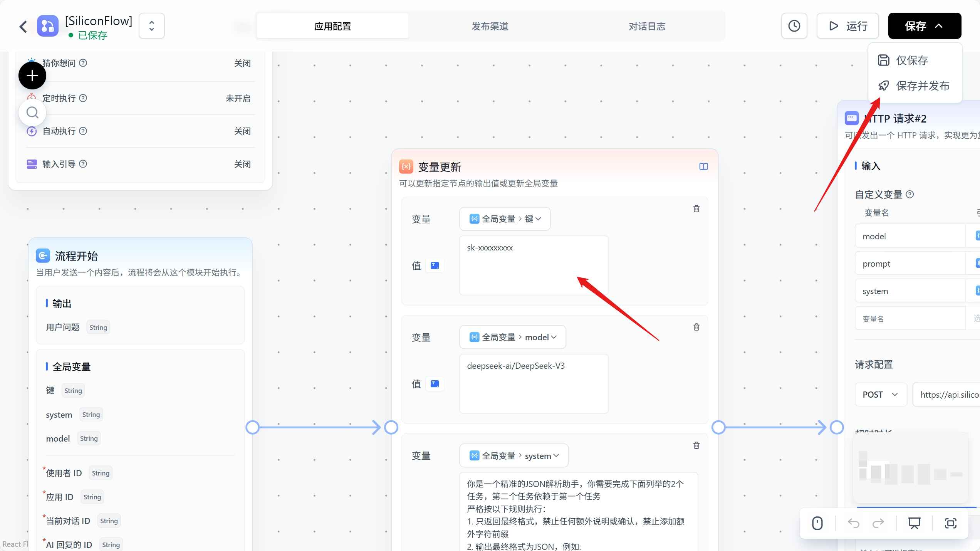Open the version history clock icon
The image size is (980, 551).
pyautogui.click(x=794, y=26)
